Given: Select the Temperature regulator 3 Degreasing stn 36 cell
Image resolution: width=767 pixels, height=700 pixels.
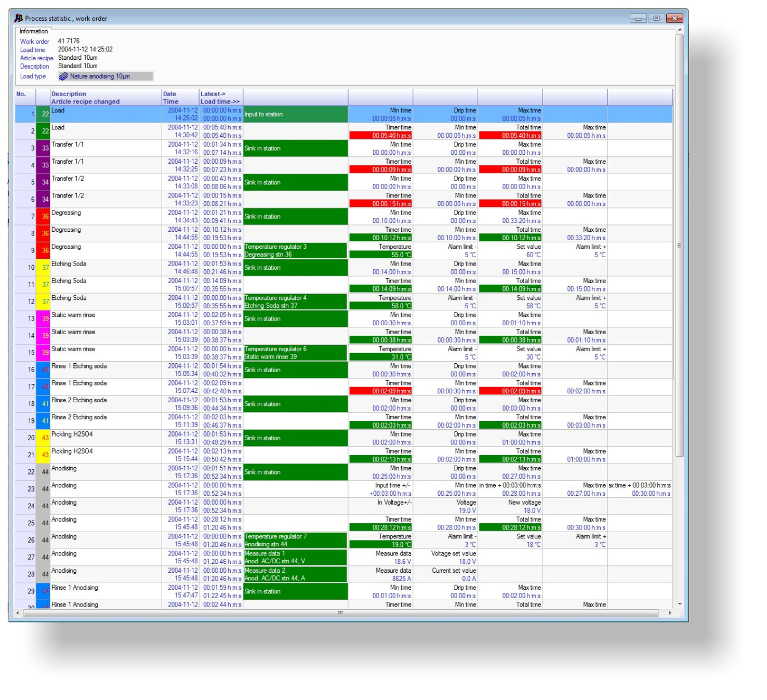Looking at the screenshot, I should [x=295, y=250].
